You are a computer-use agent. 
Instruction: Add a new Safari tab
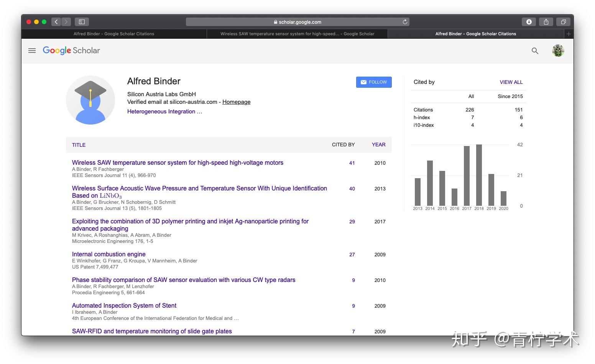569,34
